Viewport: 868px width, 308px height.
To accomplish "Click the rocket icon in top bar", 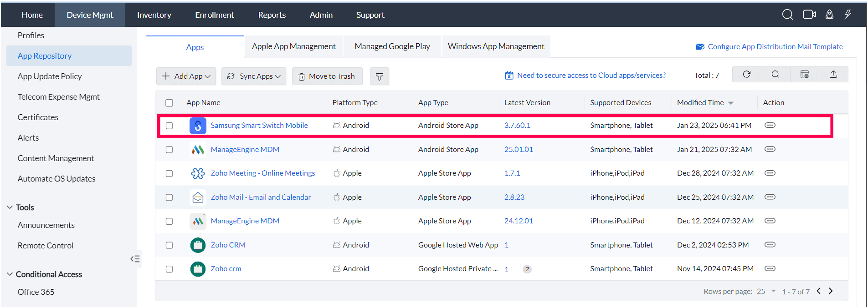I will point(829,15).
